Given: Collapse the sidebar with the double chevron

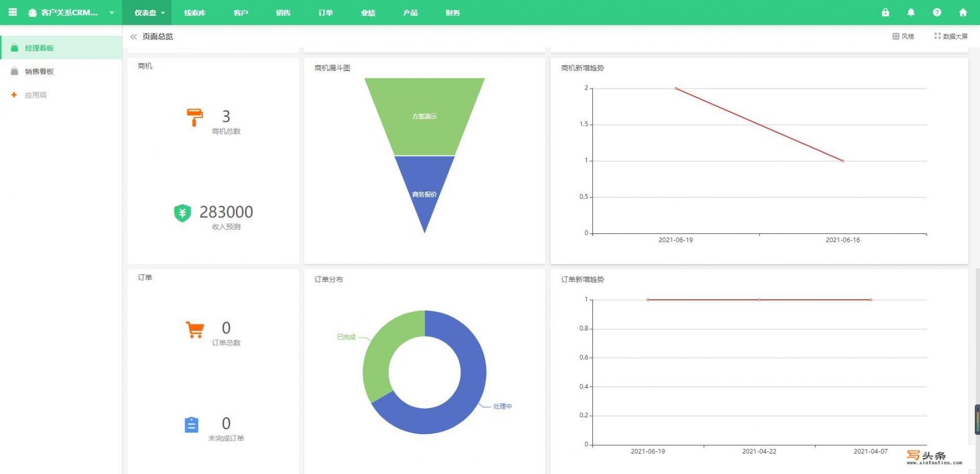Looking at the screenshot, I should pyautogui.click(x=133, y=36).
